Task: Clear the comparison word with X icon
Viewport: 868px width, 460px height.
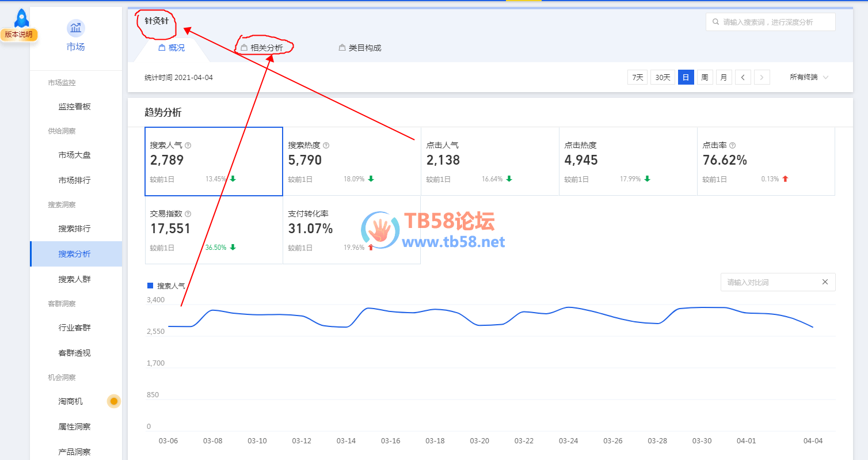Action: [825, 282]
